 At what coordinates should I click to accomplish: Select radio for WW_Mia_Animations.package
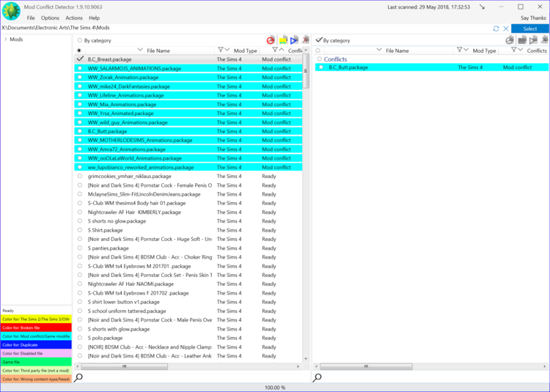pyautogui.click(x=80, y=104)
